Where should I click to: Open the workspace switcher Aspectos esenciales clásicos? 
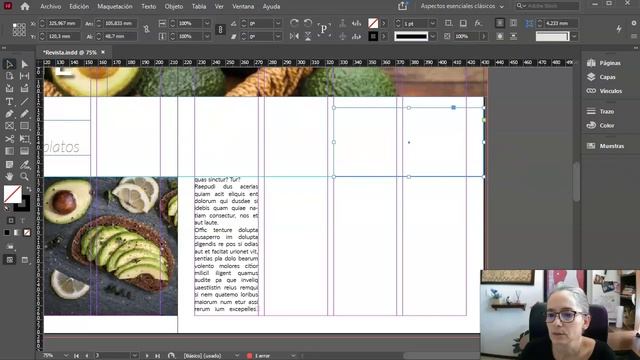click(462, 6)
